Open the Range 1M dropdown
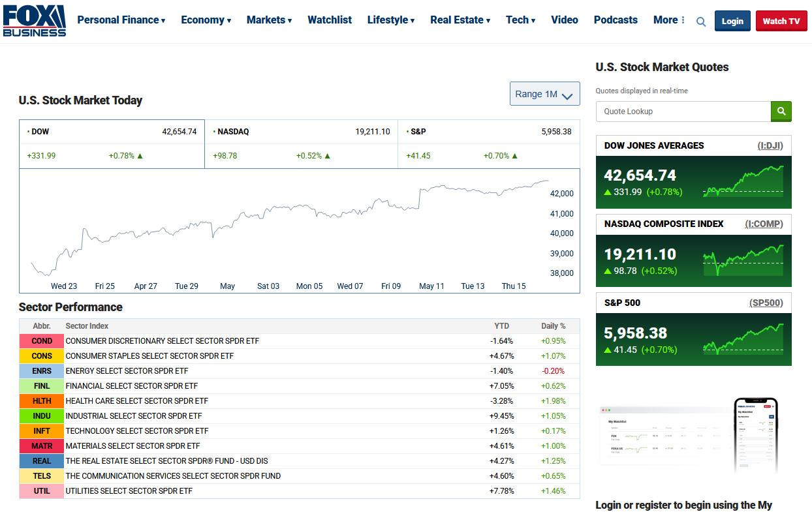This screenshot has width=812, height=512. pos(544,94)
